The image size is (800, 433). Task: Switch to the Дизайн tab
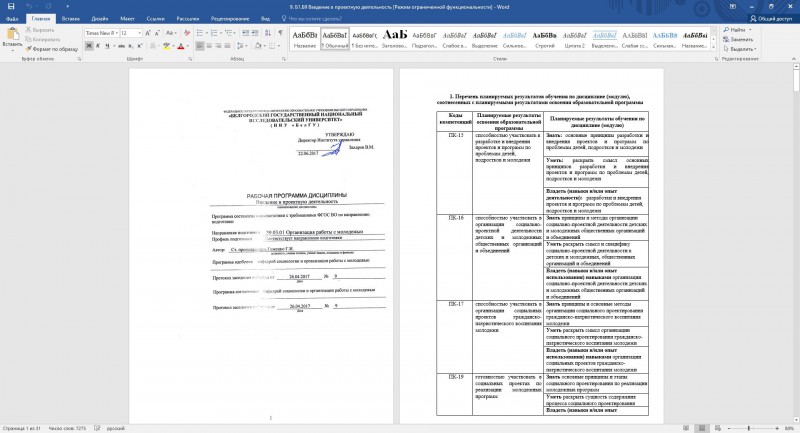[99, 19]
